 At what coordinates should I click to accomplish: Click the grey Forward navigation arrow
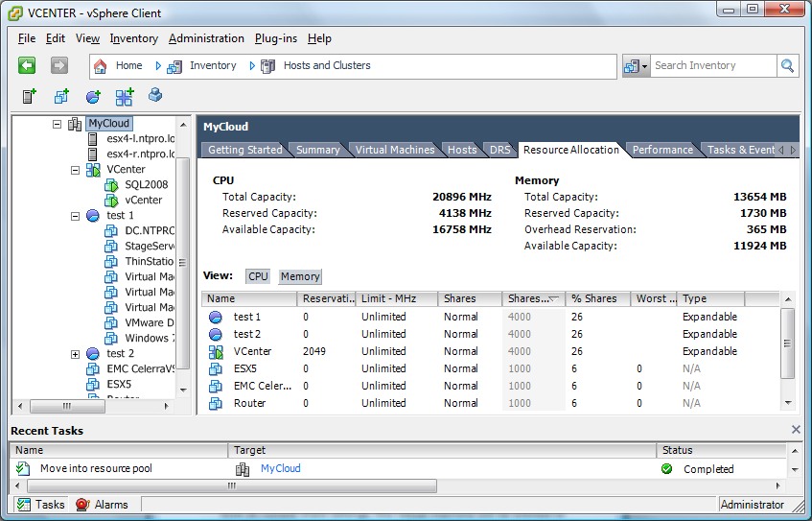click(59, 65)
